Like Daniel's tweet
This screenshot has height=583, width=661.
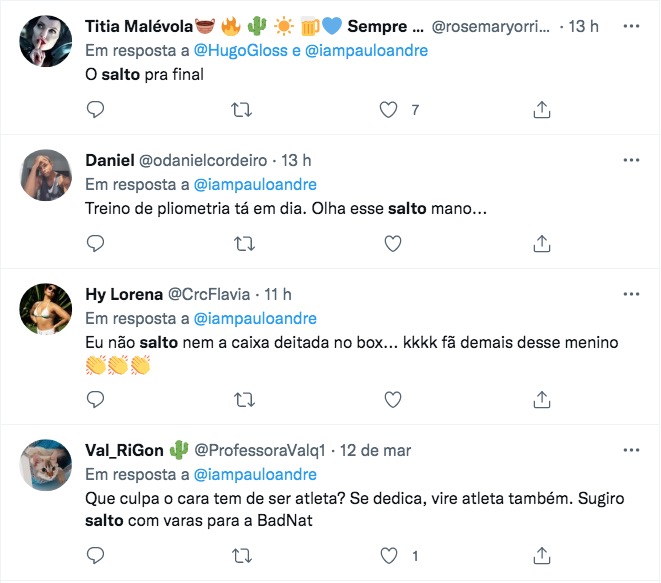[392, 243]
